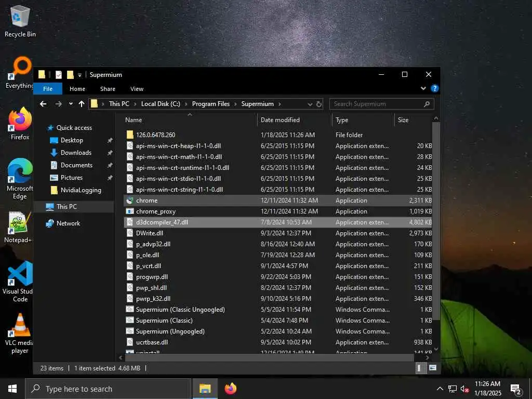Select Pictures in the navigation pane
The width and height of the screenshot is (532, 399).
72,178
